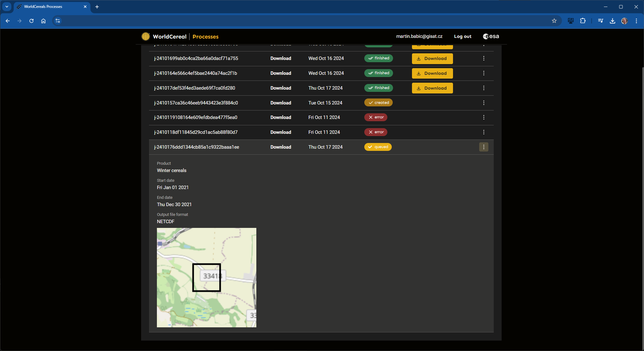This screenshot has width=644, height=351.
Task: Click the WorldCereal title text
Action: (170, 37)
